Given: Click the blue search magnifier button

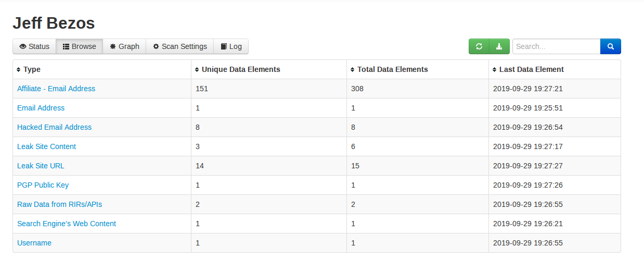Looking at the screenshot, I should pyautogui.click(x=611, y=46).
